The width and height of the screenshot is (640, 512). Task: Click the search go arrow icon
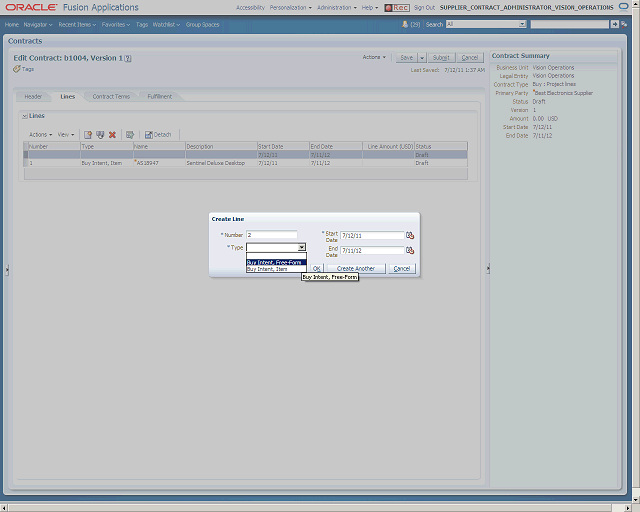pos(615,24)
